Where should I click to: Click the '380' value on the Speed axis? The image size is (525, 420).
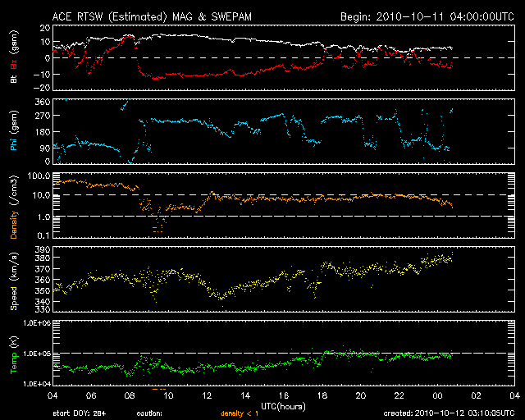tap(43, 258)
